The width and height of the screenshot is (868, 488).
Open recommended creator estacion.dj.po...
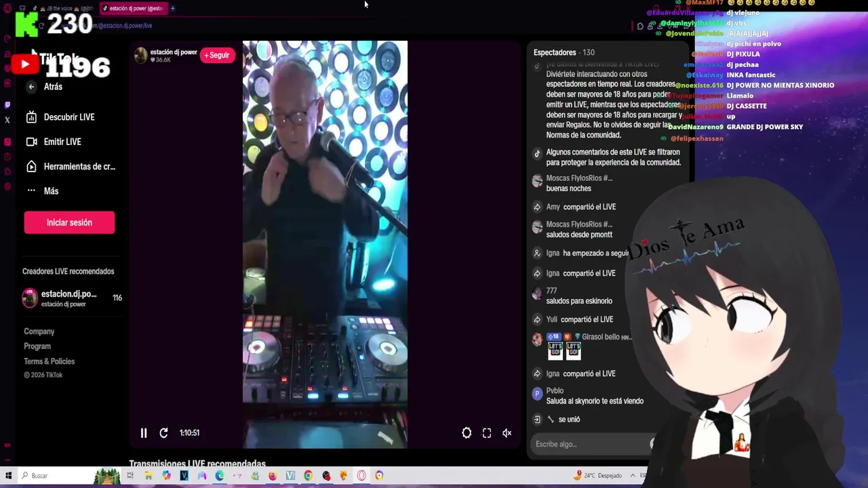72,298
